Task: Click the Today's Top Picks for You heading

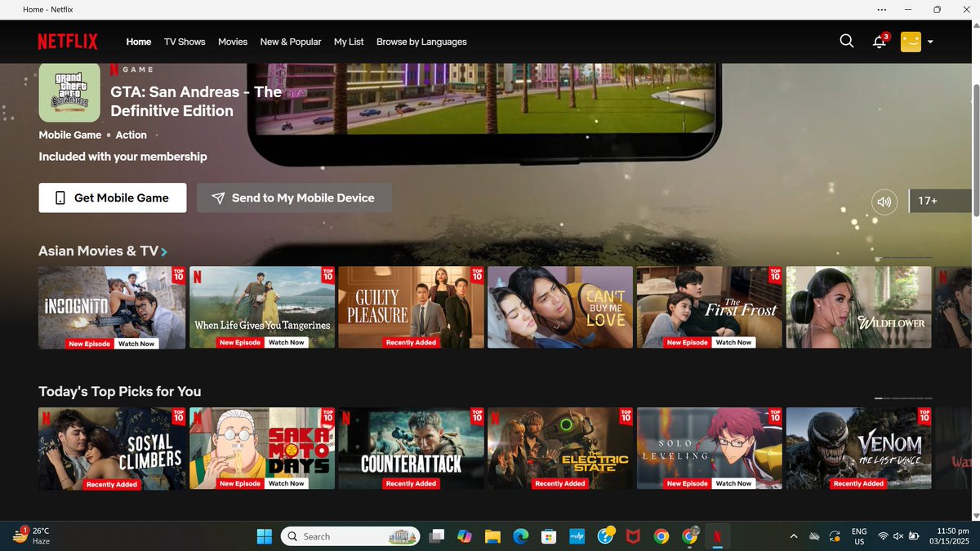Action: [x=120, y=391]
